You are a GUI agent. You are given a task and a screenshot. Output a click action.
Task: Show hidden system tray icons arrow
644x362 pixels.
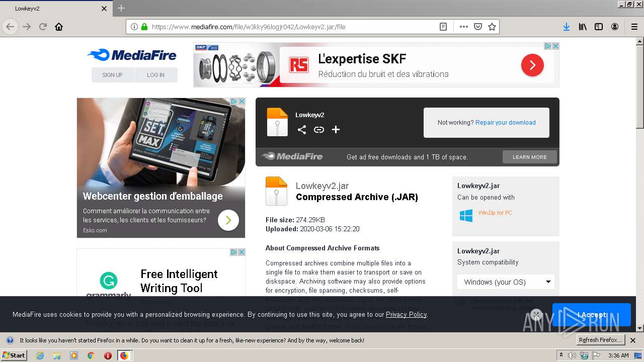tap(561, 355)
